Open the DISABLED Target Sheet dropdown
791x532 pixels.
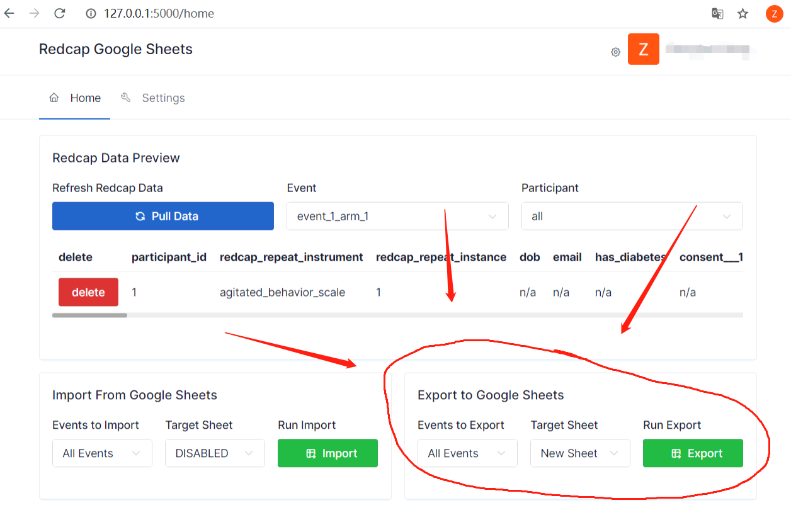coord(215,453)
